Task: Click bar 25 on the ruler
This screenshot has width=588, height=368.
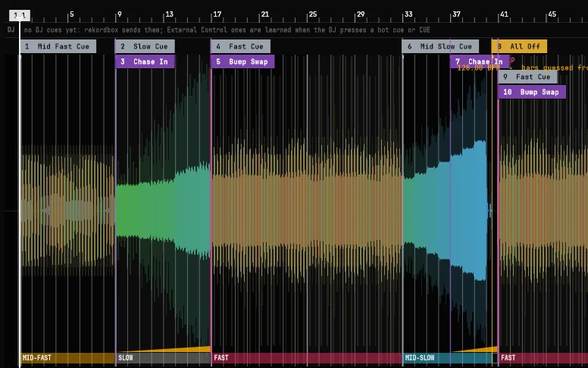Action: (x=313, y=14)
